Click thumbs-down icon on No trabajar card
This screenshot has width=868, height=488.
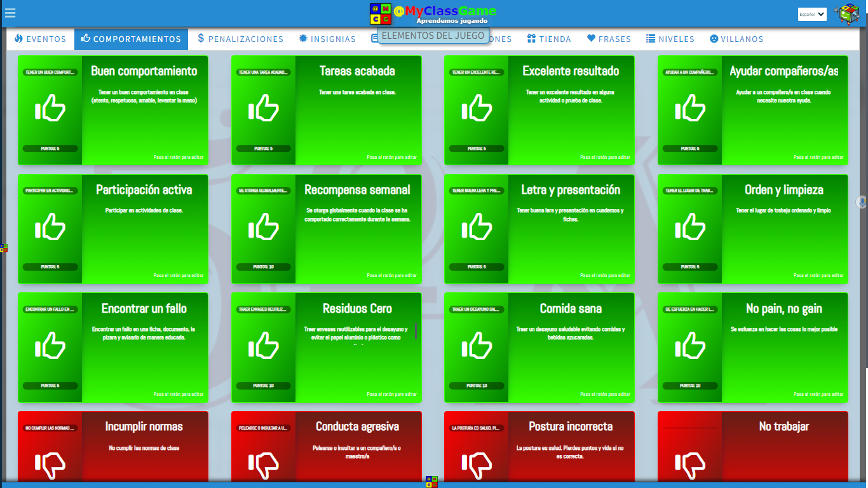[690, 466]
